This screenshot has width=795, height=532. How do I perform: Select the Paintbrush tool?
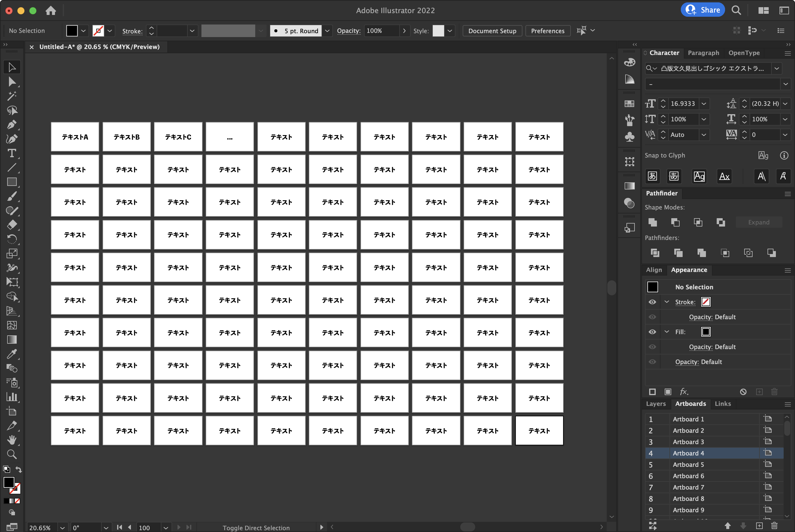pyautogui.click(x=12, y=196)
